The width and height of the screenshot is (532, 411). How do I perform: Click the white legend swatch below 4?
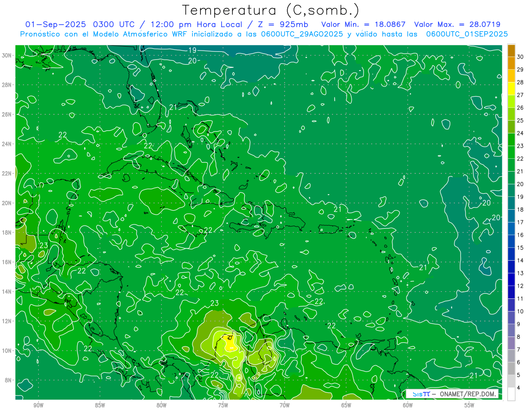pos(511,394)
